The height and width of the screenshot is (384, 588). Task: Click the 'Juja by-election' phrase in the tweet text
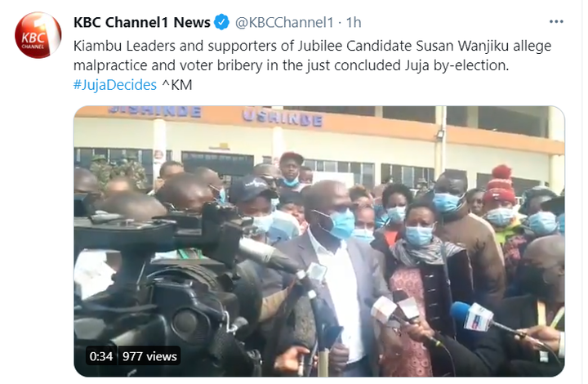click(457, 65)
